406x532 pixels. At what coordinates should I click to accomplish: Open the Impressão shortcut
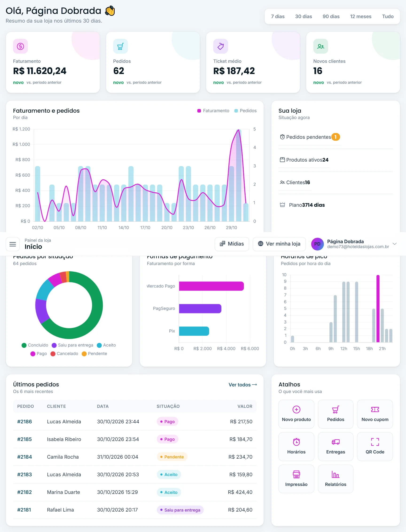click(x=296, y=479)
